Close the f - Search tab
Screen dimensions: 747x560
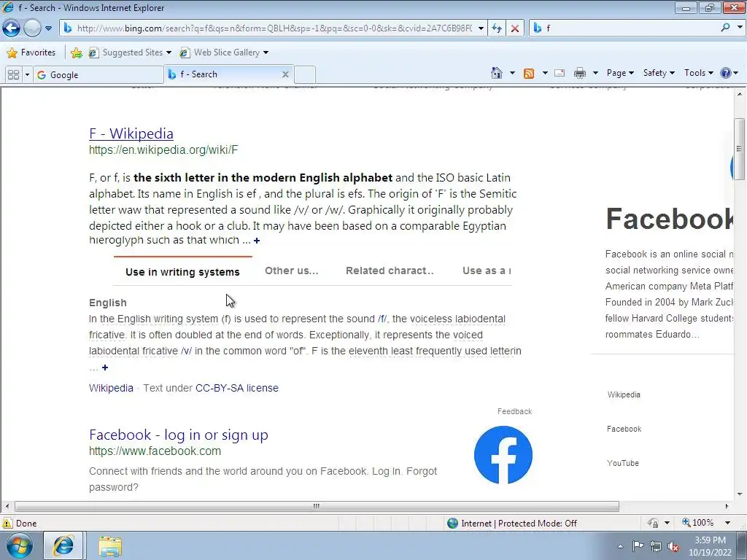click(x=285, y=74)
